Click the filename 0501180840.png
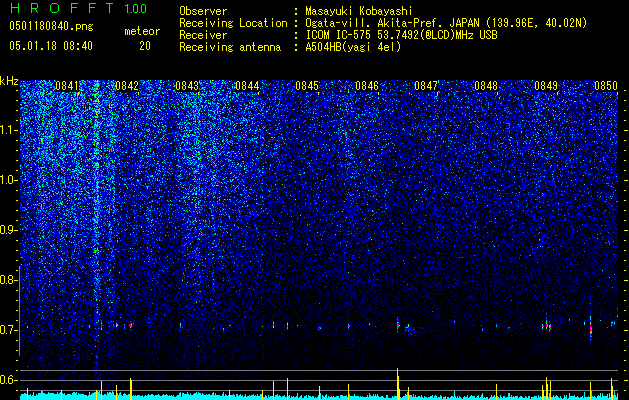 (x=51, y=26)
